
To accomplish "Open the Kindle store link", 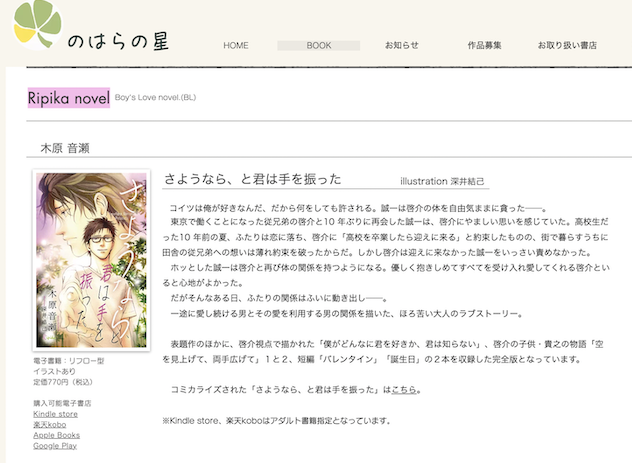I will (x=56, y=414).
